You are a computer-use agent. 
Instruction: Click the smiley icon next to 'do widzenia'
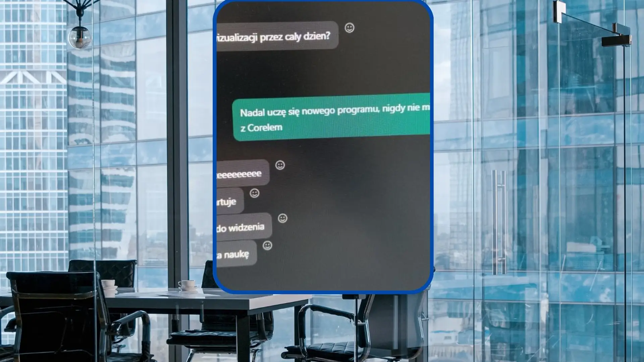pyautogui.click(x=282, y=218)
